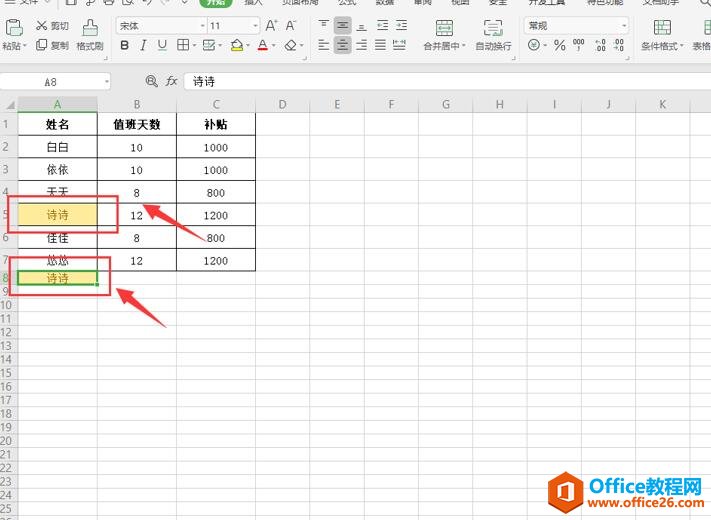Click the Copy (复制) button
This screenshot has width=711, height=520.
(x=52, y=45)
